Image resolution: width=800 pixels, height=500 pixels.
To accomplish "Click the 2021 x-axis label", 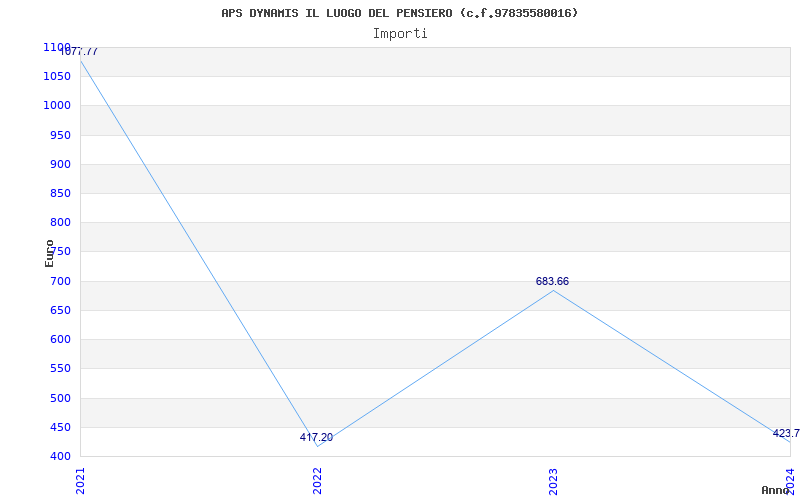I will [80, 481].
